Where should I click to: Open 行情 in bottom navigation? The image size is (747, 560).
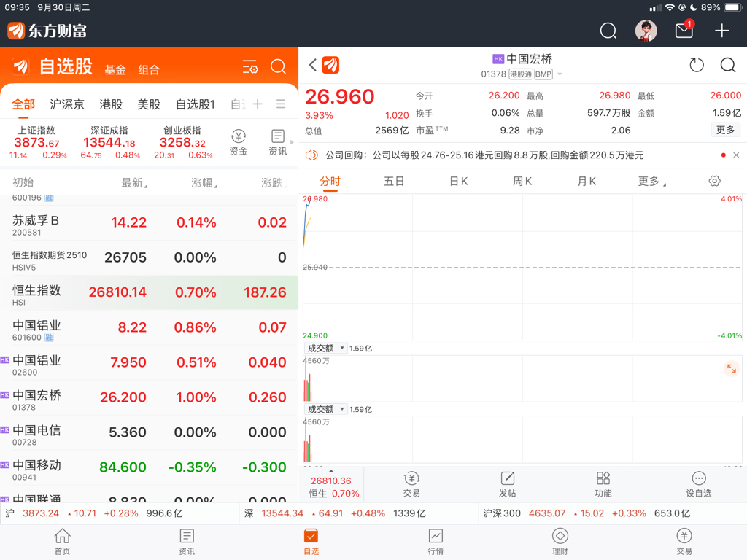click(x=436, y=542)
